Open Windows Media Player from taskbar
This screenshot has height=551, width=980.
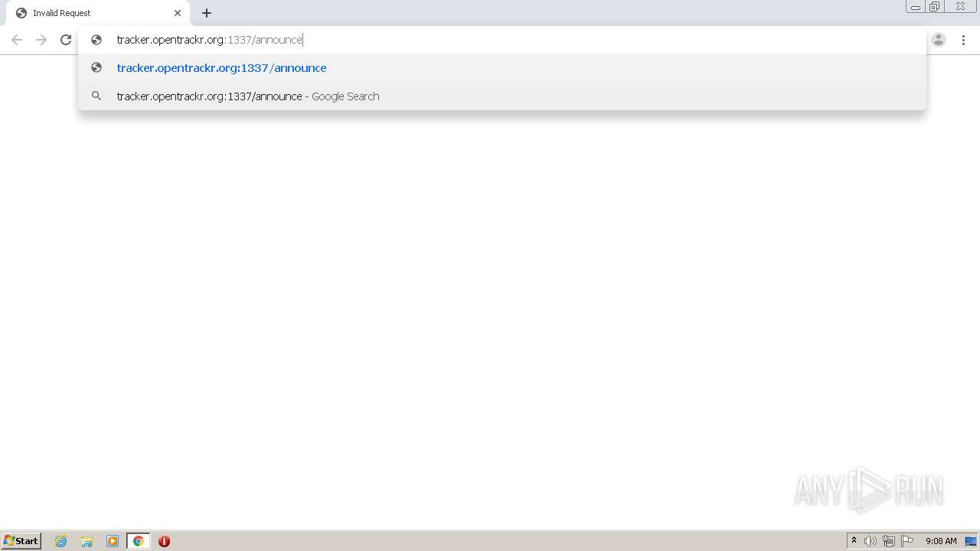click(113, 541)
